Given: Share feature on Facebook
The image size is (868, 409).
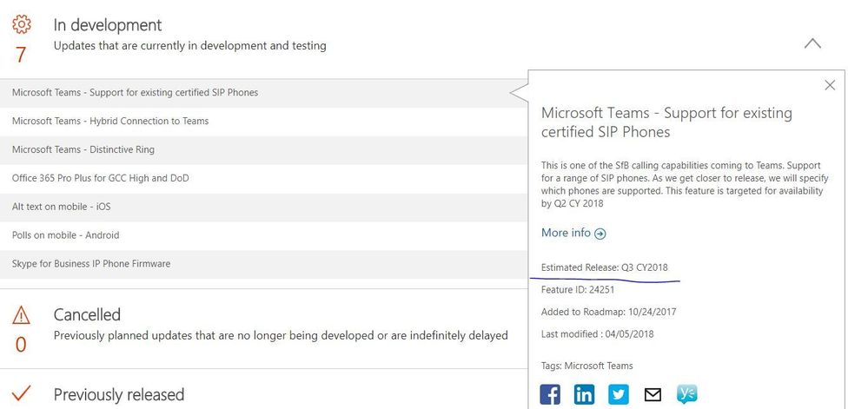Looking at the screenshot, I should [x=550, y=394].
